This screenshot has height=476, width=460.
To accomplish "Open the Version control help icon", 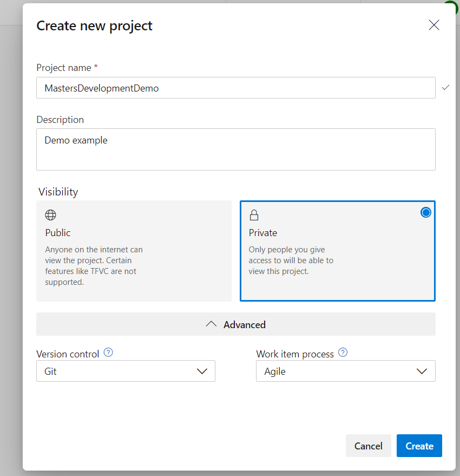I will coord(108,352).
